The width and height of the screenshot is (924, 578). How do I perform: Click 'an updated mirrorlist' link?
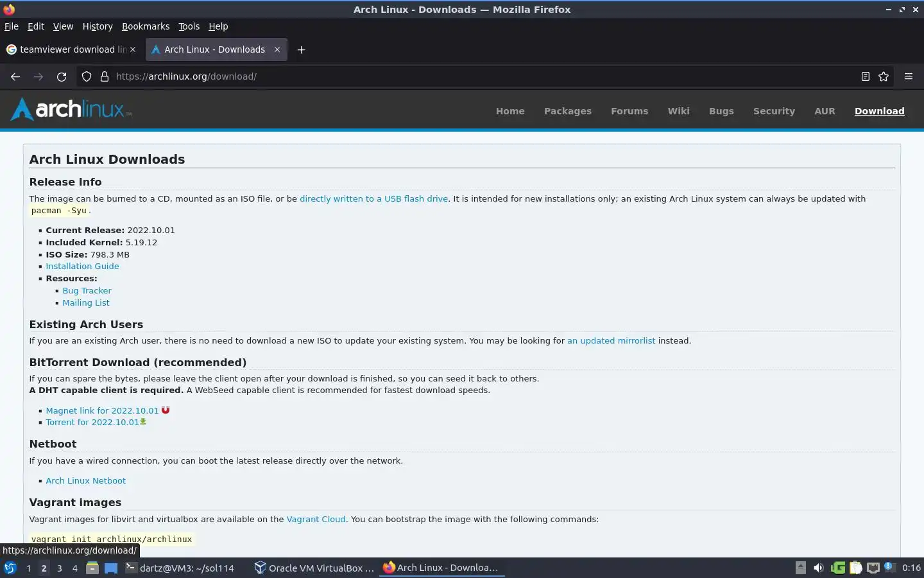(611, 340)
